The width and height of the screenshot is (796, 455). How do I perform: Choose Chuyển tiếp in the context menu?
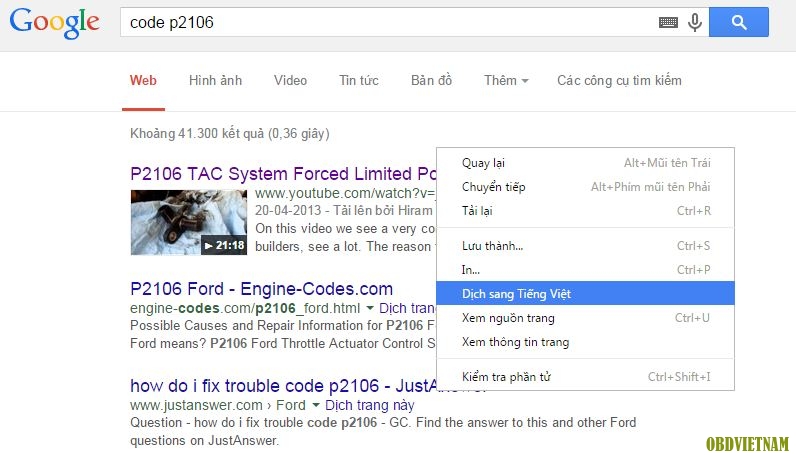click(x=585, y=187)
